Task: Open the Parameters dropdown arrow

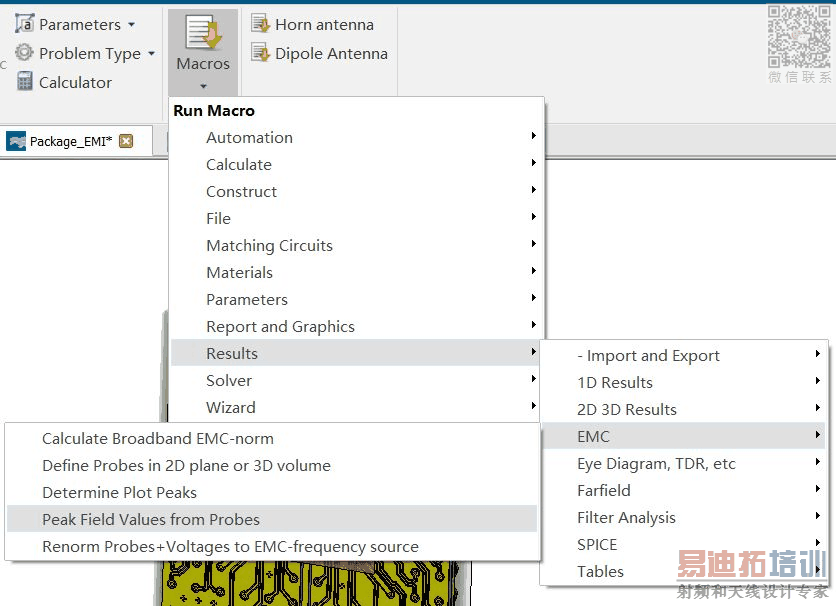Action: 132,25
